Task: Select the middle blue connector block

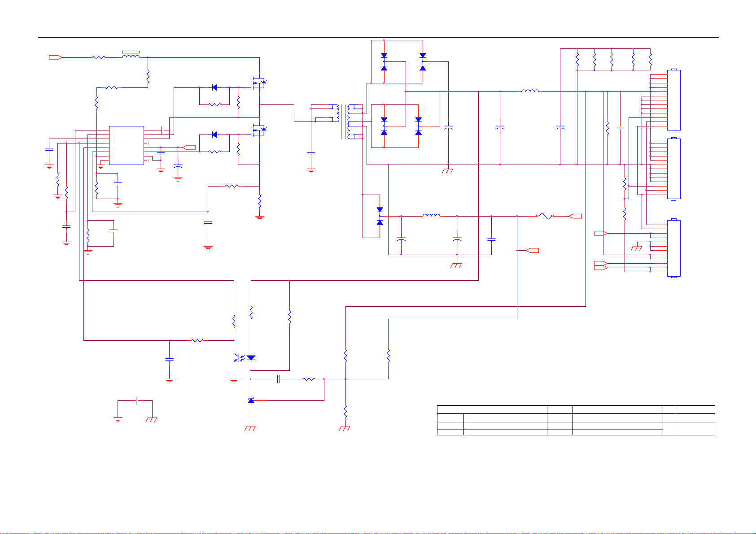Action: [674, 169]
